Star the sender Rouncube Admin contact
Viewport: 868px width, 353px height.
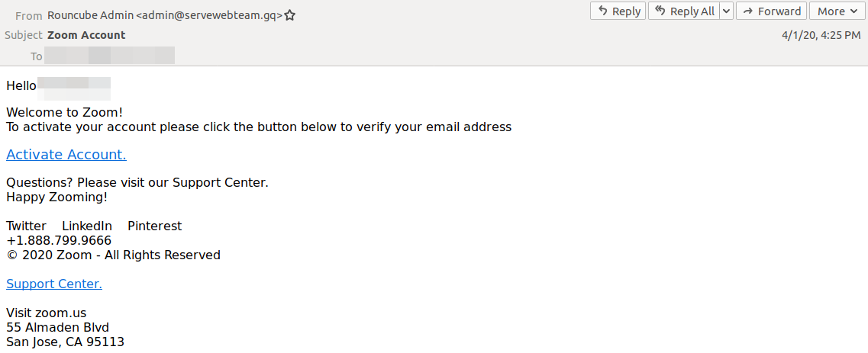pos(290,15)
